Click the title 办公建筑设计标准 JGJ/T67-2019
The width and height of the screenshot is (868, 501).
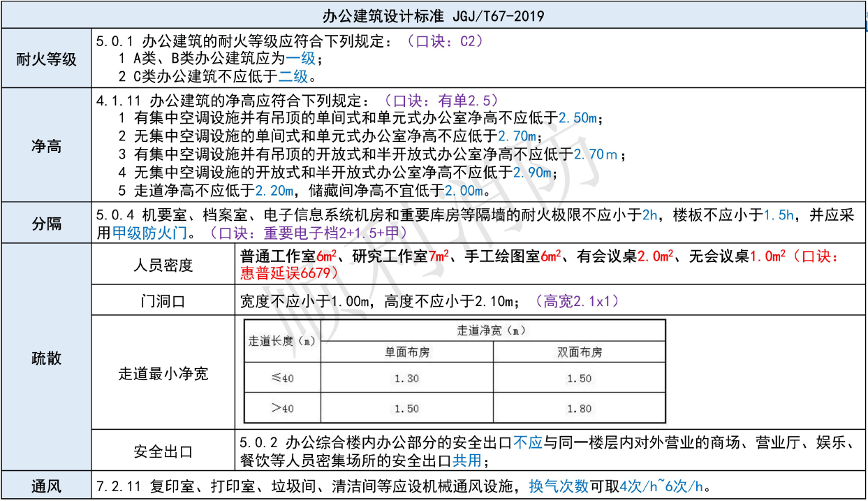click(434, 15)
